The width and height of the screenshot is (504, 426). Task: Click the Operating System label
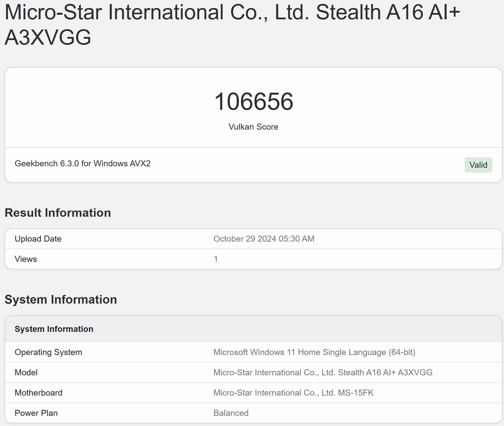coord(48,352)
